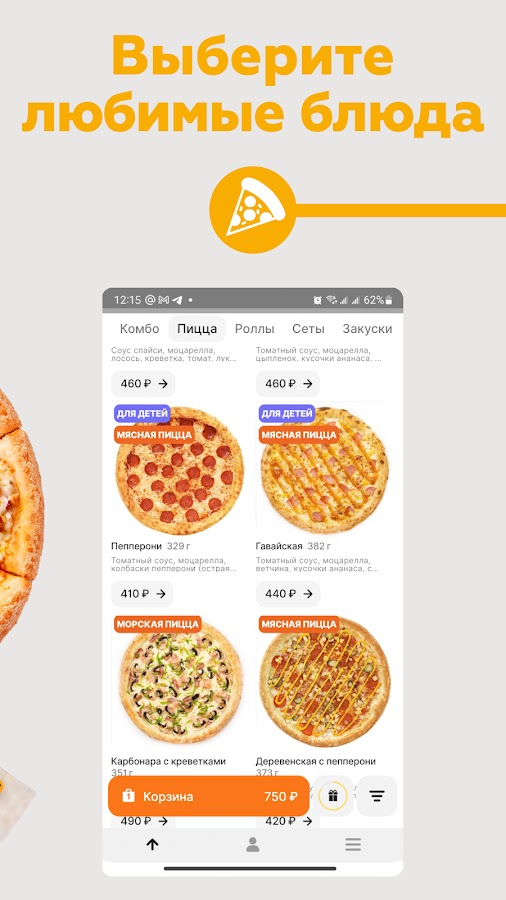This screenshot has width=506, height=900.
Task: Tap the Карбонара с креветками pizza image
Action: [x=181, y=682]
